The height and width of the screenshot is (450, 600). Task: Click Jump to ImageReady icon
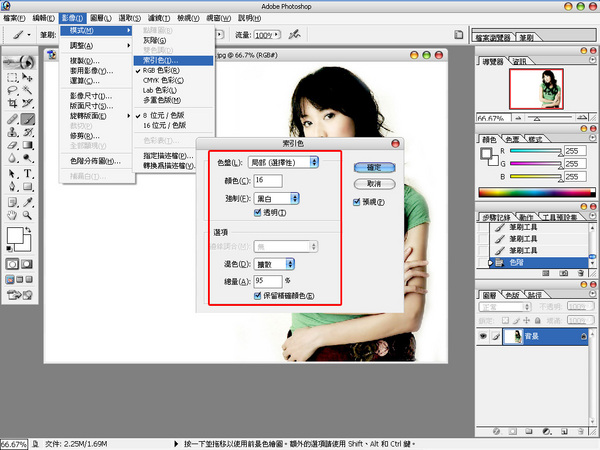point(20,295)
